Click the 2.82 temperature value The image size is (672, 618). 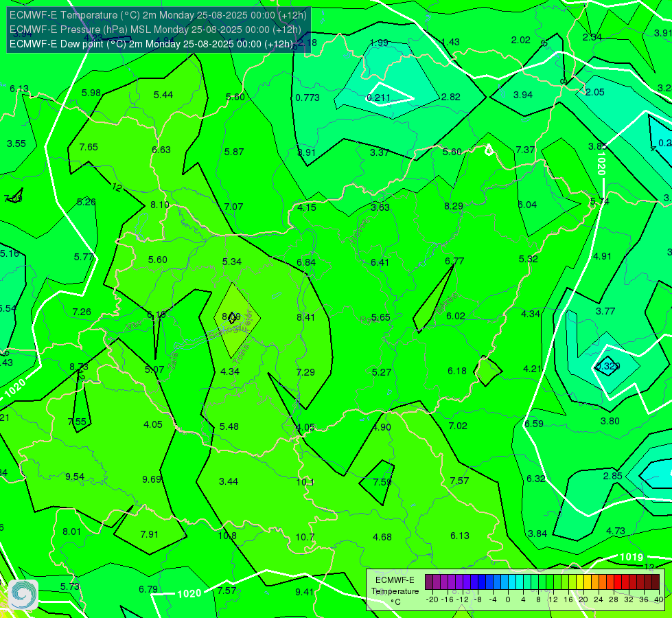[x=451, y=97]
